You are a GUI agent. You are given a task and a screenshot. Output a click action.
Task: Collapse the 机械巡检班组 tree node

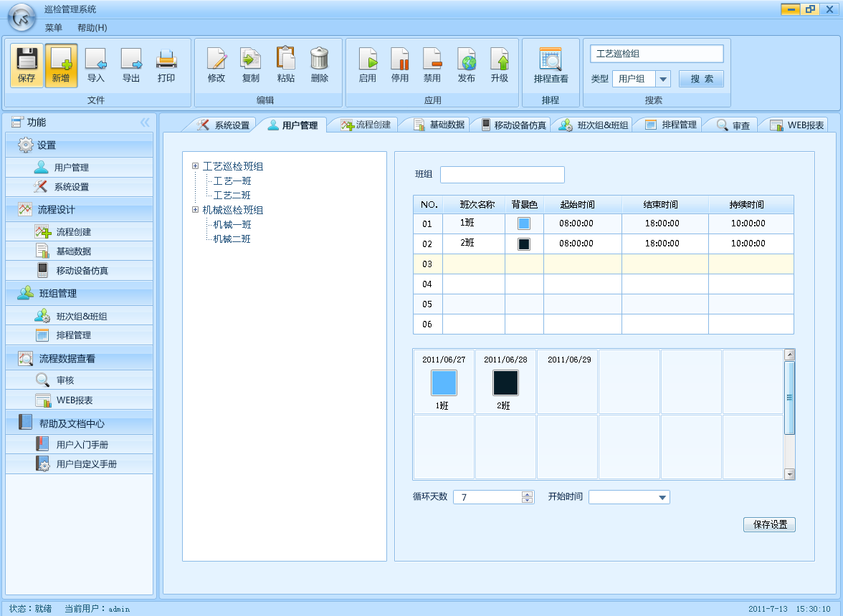pos(195,210)
